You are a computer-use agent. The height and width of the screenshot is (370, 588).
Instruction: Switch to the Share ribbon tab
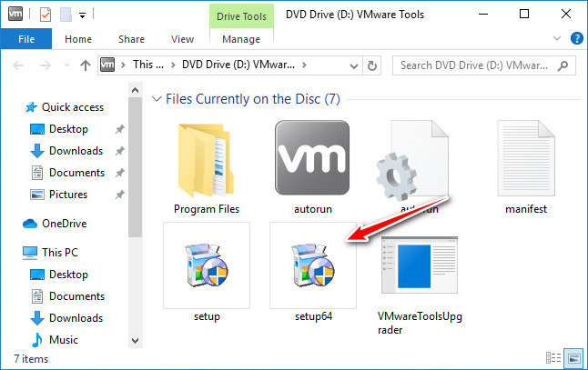pos(131,39)
